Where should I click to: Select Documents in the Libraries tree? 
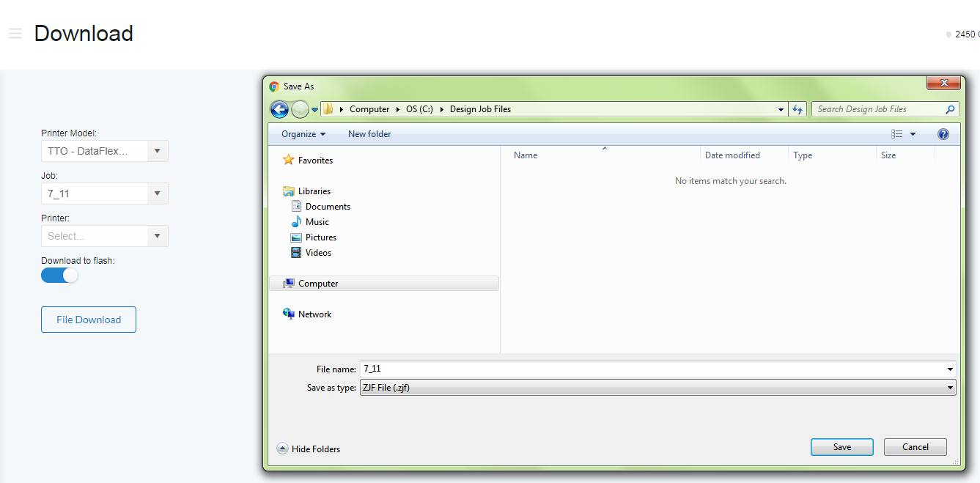pyautogui.click(x=328, y=207)
